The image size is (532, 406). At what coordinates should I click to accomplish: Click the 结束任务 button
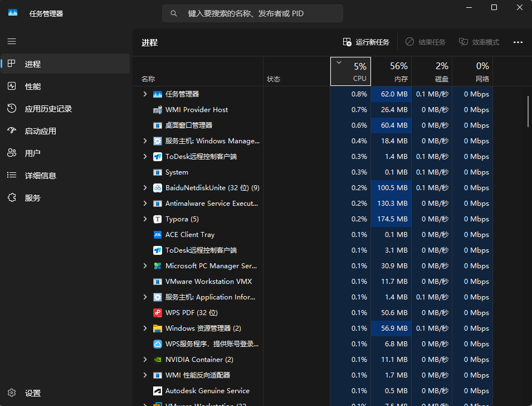coord(426,42)
